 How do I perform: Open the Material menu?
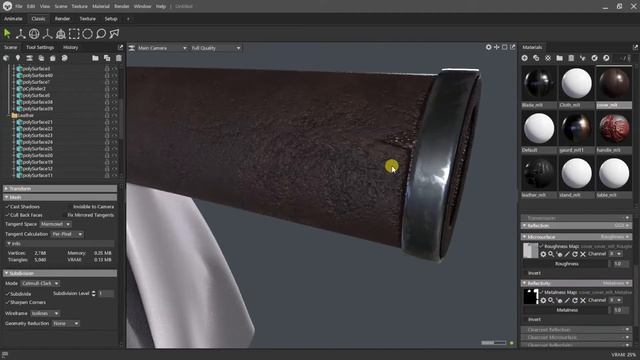click(101, 7)
